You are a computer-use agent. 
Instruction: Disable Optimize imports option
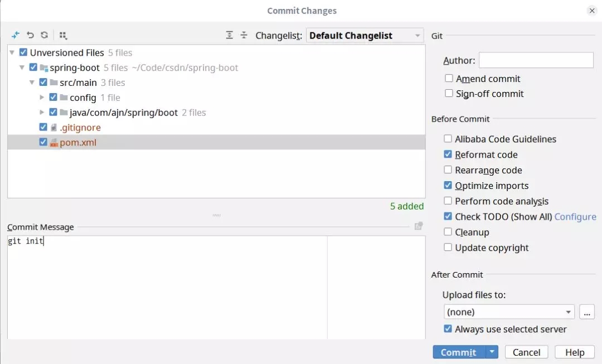[x=448, y=186]
